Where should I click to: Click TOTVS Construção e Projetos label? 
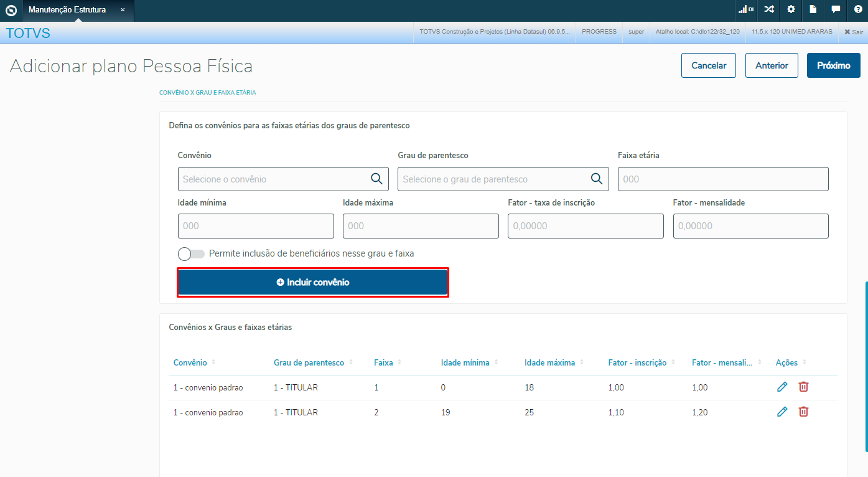(x=495, y=32)
